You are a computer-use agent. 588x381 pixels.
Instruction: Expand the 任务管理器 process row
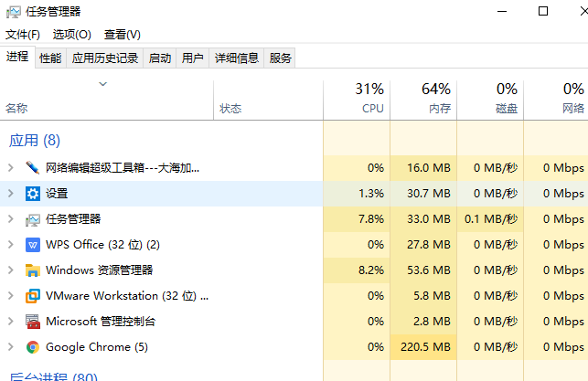pos(10,218)
